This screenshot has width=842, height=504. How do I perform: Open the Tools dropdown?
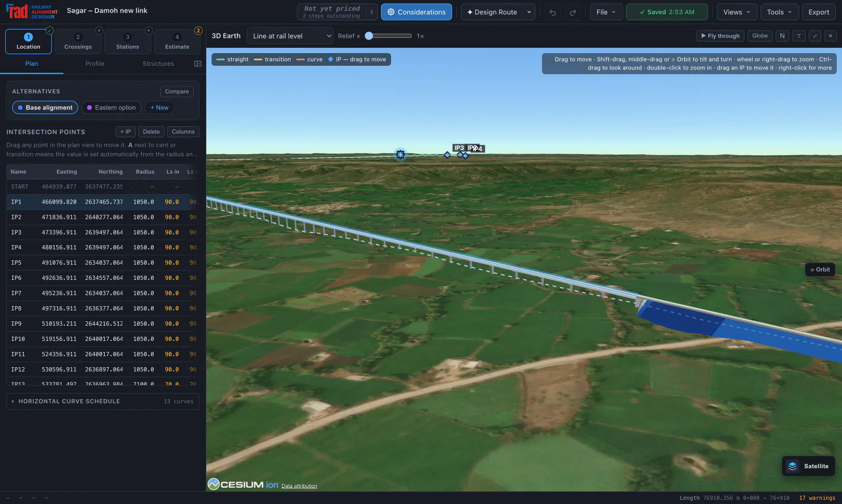pyautogui.click(x=779, y=12)
